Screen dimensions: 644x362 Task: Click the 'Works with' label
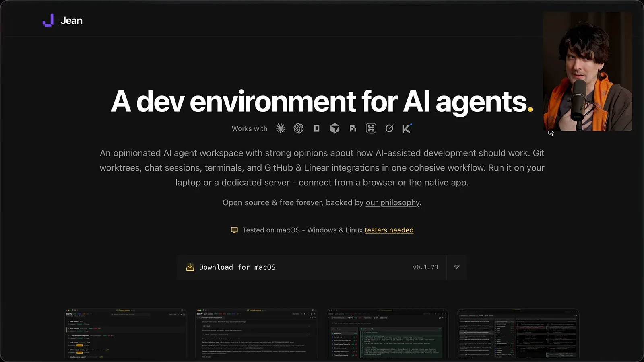pos(250,129)
